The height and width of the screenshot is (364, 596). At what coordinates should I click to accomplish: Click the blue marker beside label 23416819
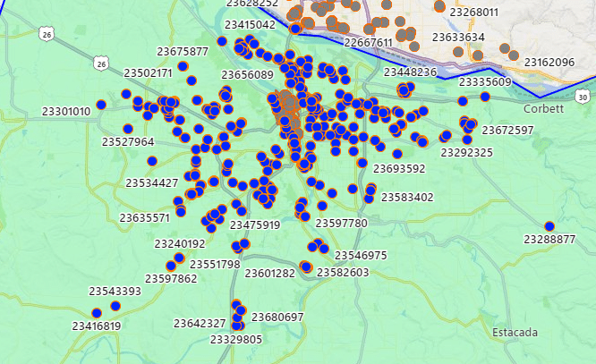97,313
